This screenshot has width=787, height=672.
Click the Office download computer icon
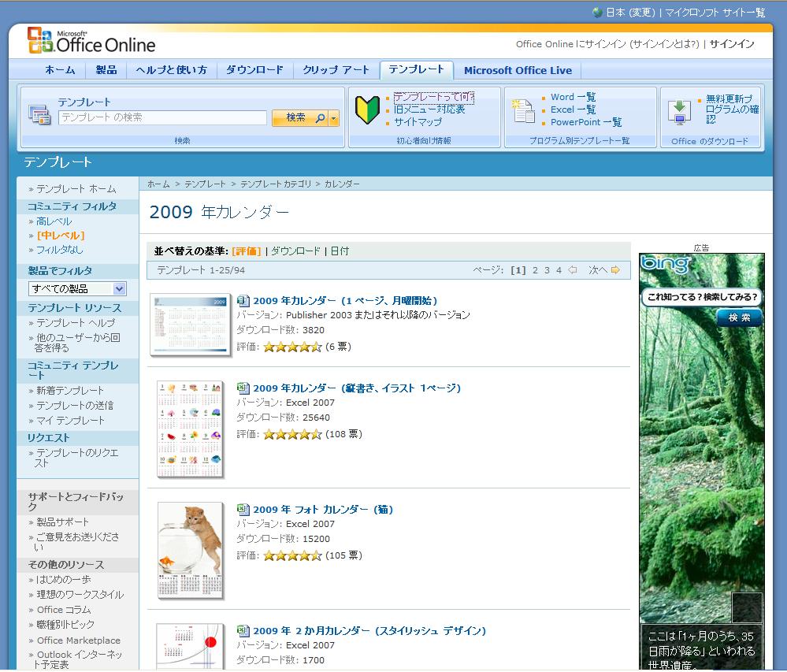[x=679, y=112]
